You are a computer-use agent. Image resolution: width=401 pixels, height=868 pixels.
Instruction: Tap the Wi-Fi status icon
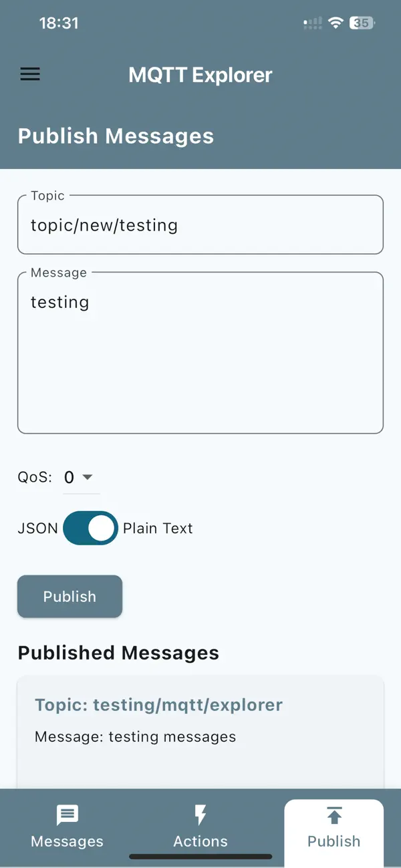point(335,22)
